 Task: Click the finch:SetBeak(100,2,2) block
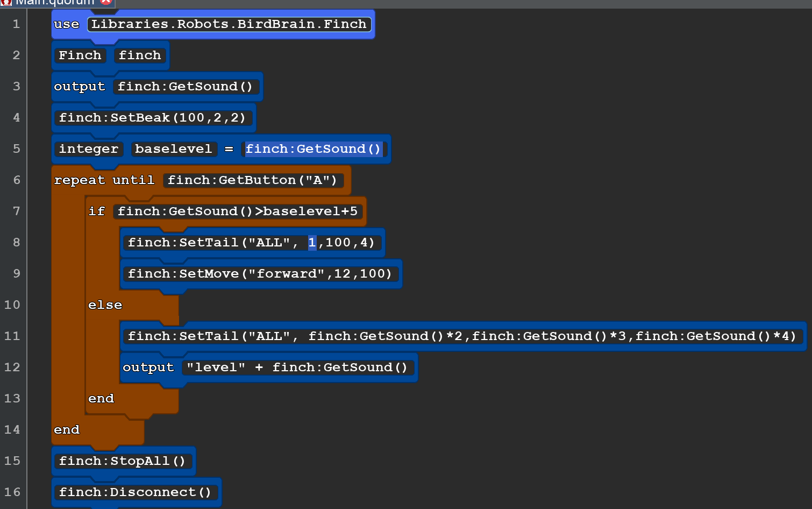(x=153, y=117)
